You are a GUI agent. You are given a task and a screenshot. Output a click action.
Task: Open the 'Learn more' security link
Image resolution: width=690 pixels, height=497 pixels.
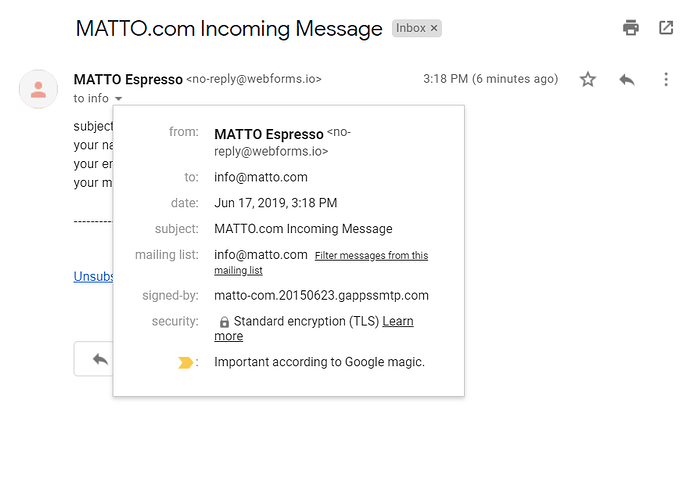314,328
